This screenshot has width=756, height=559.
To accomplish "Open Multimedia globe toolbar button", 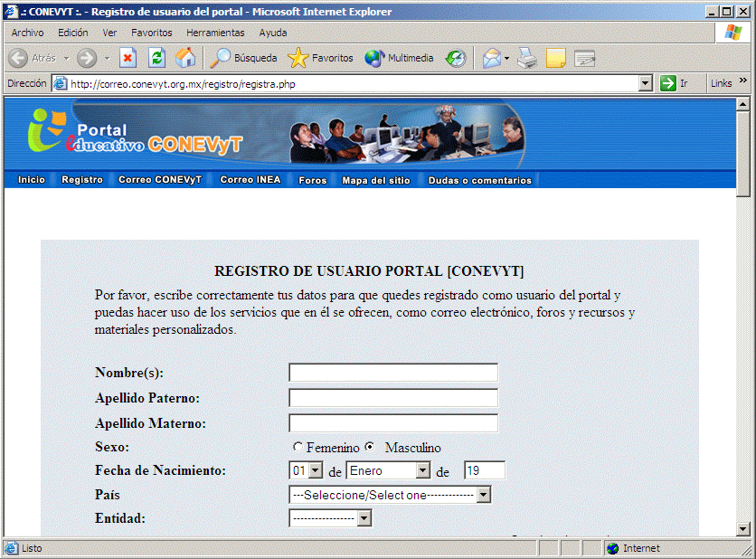I will [399, 59].
